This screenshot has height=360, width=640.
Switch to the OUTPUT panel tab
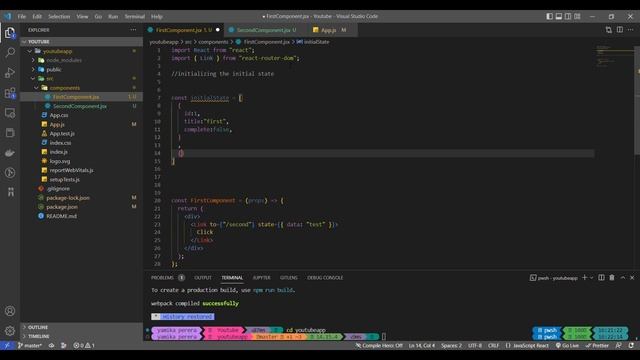point(203,278)
